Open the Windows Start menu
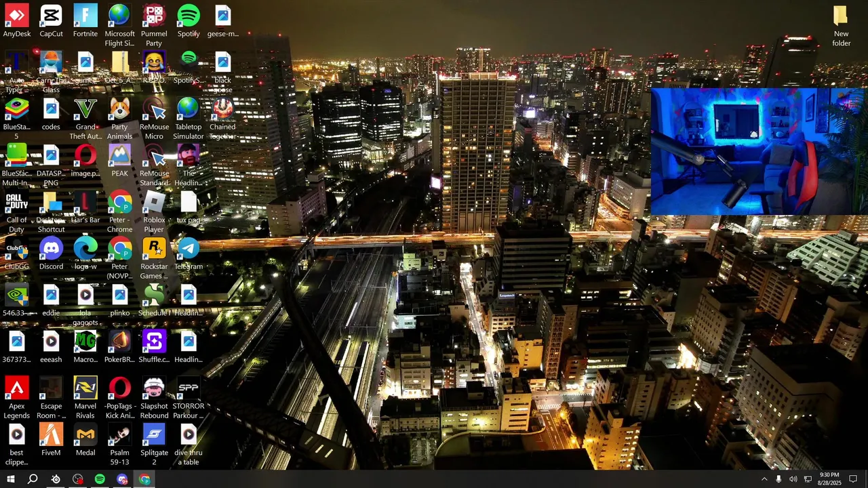Screen dimensions: 868x488 pos(11,479)
